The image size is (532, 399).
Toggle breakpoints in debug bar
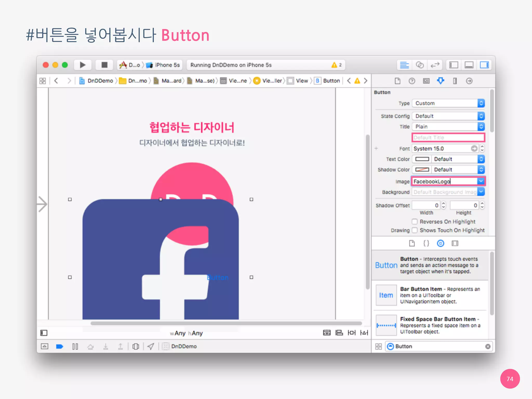point(59,346)
